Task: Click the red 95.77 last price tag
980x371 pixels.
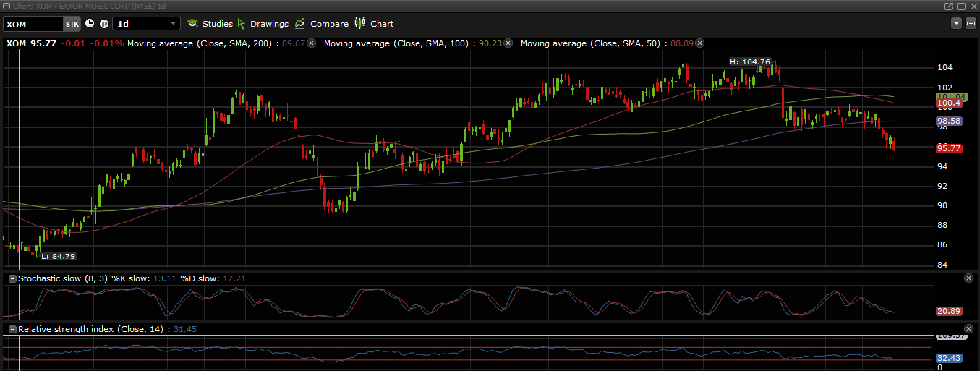Action: pos(948,148)
